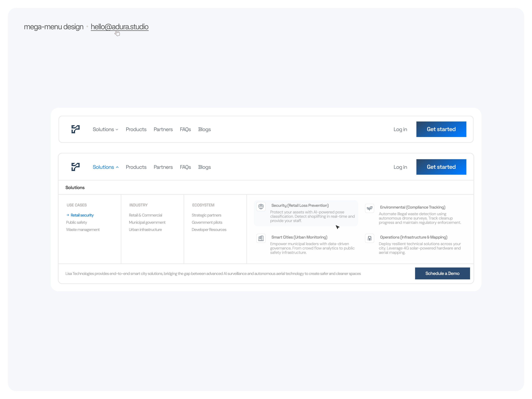
Task: Click the building icon for Smart Cities
Action: 261,238
